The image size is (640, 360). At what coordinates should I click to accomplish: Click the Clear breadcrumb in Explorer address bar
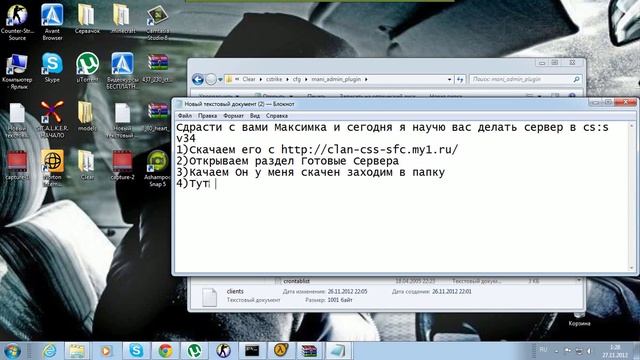pos(249,79)
